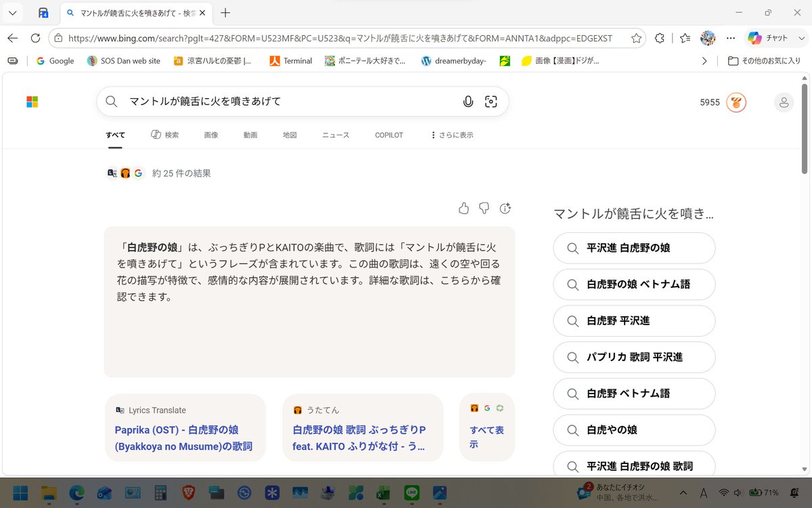Search suggestion 平沢進 白虎野の娘 歌詞

[634, 465]
